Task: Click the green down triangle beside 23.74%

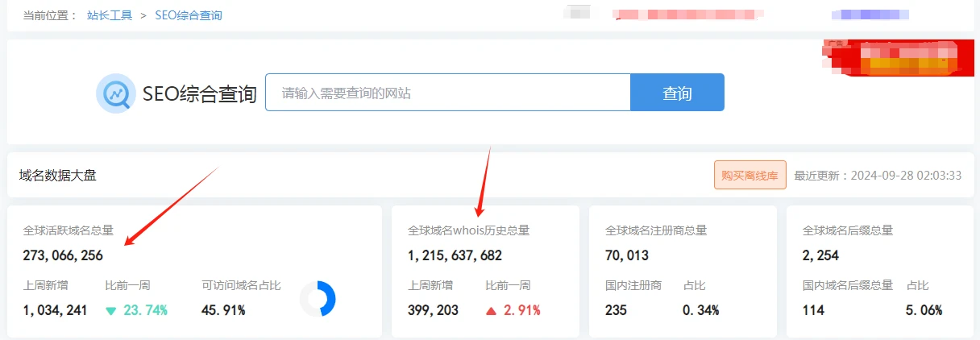Action: 111,311
